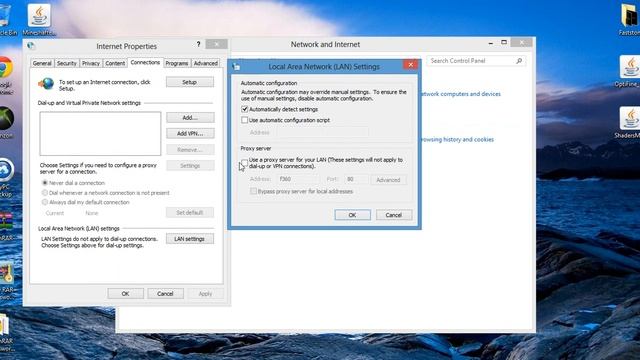Open network computers and devices link
This screenshot has width=640, height=360.
tap(460, 94)
